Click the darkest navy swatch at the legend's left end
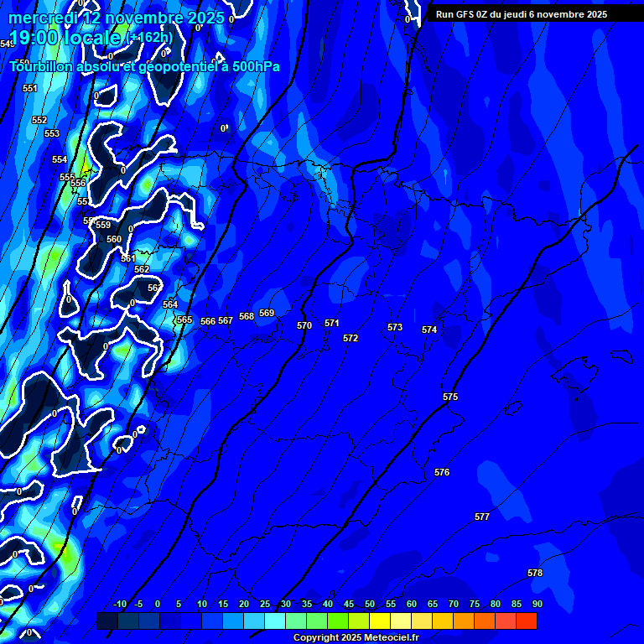Image resolution: width=644 pixels, height=644 pixels. point(107,621)
